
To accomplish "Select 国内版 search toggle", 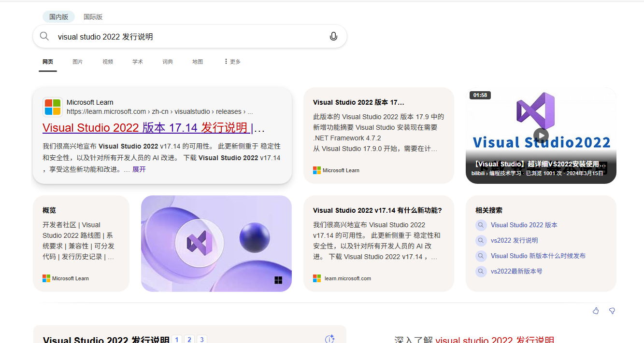I will 58,17.
